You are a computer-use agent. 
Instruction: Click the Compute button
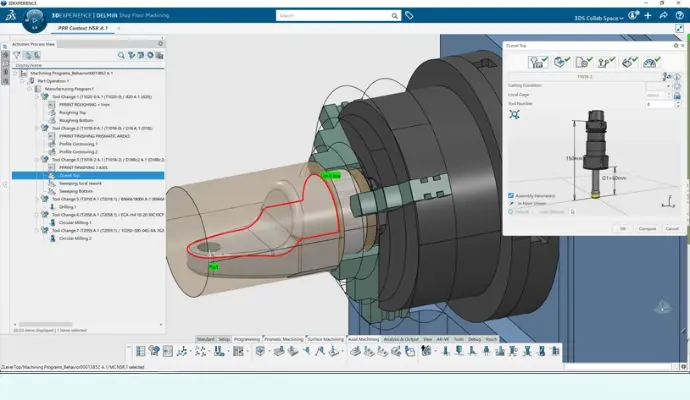click(647, 229)
